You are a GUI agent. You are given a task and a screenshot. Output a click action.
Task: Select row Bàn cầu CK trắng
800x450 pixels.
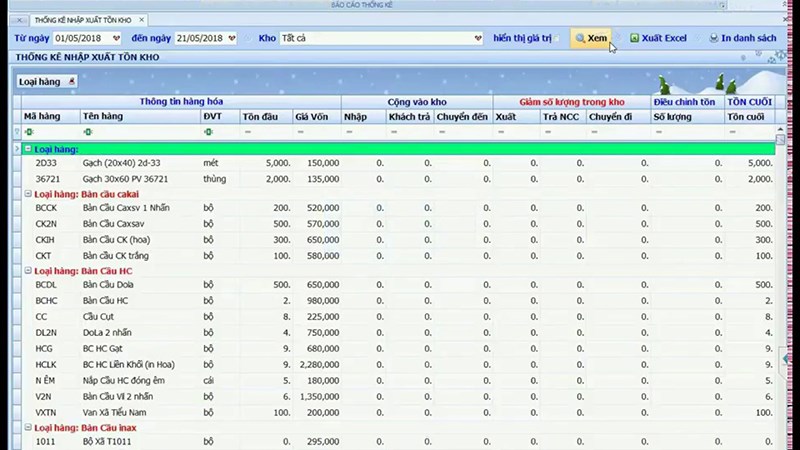coord(398,256)
